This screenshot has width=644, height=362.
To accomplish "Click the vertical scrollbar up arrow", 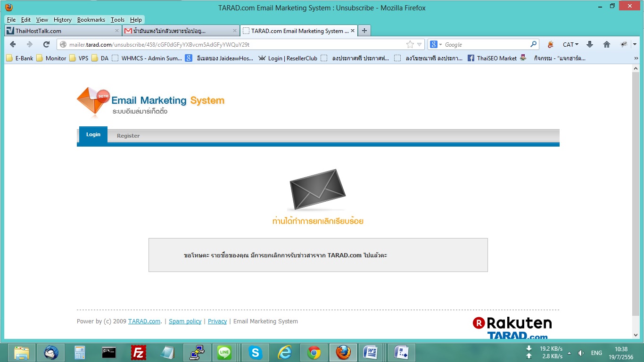I will tap(636, 68).
